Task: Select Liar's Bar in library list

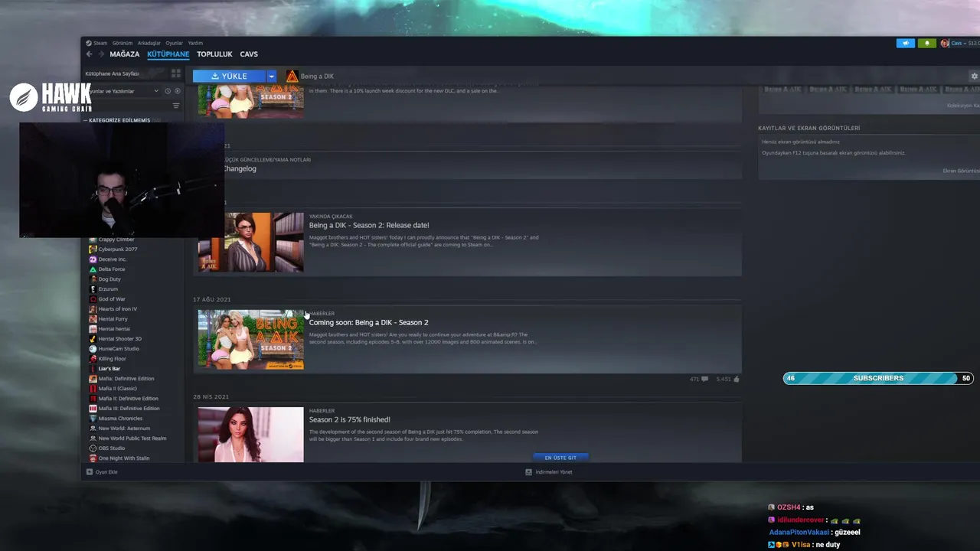Action: 109,369
